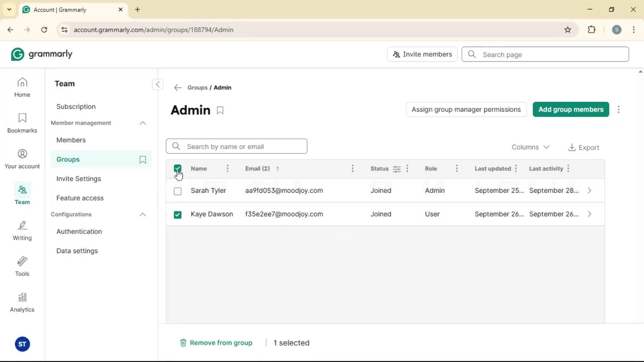Screen dimensions: 644x362
Task: Open the Writing sidebar section
Action: pos(22,231)
